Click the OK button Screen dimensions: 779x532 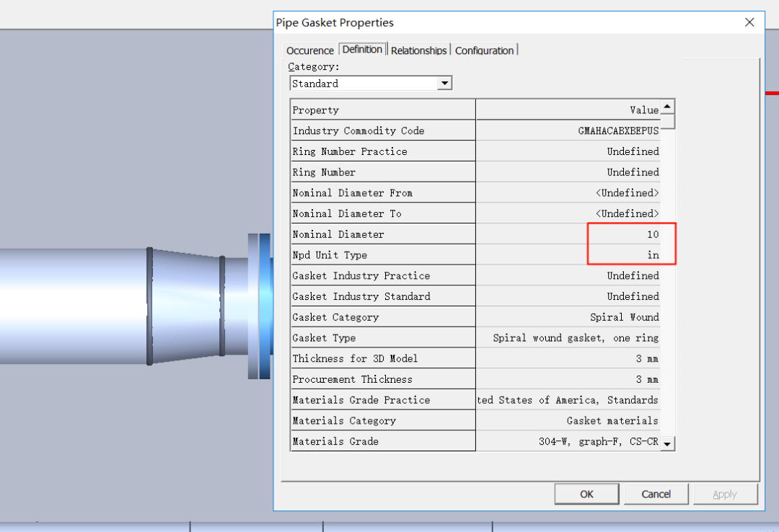click(586, 495)
